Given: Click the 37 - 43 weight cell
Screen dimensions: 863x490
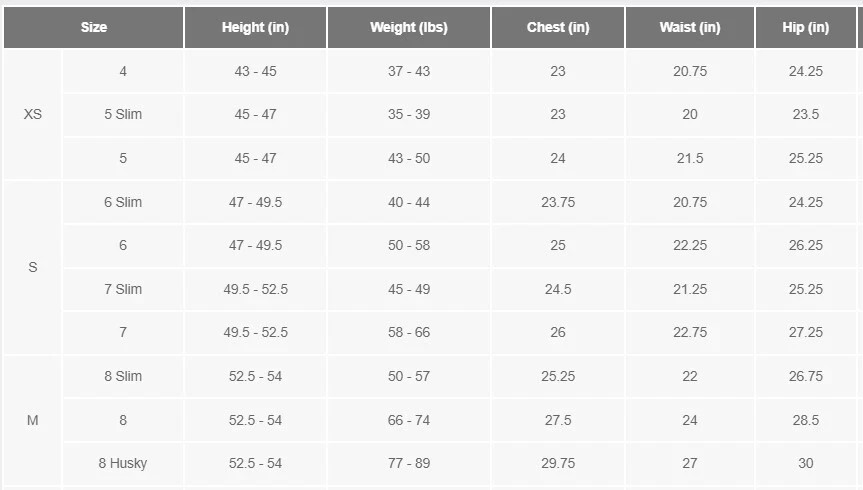Looking at the screenshot, I should 409,72.
